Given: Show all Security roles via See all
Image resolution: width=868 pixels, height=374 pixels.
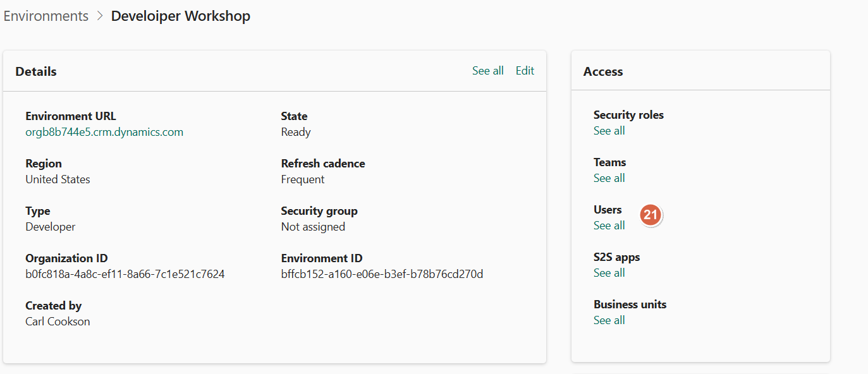Looking at the screenshot, I should pos(609,130).
